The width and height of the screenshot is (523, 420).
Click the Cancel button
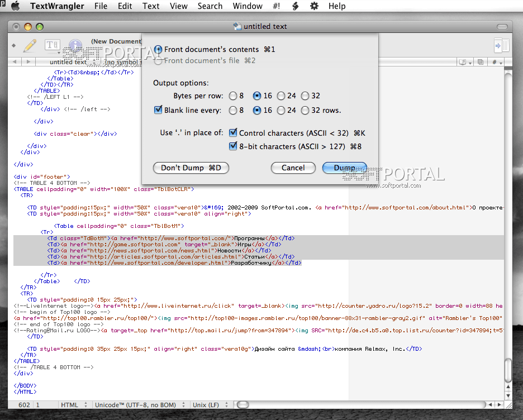(293, 168)
